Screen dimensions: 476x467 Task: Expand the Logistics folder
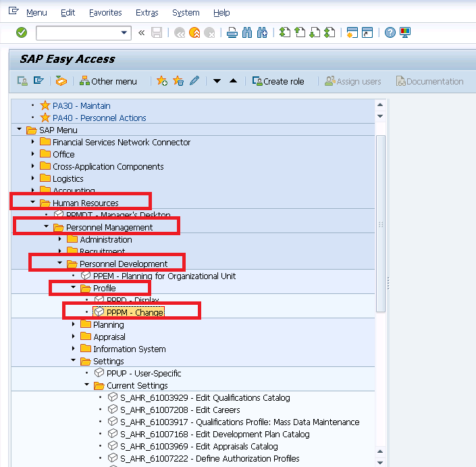pyautogui.click(x=33, y=178)
